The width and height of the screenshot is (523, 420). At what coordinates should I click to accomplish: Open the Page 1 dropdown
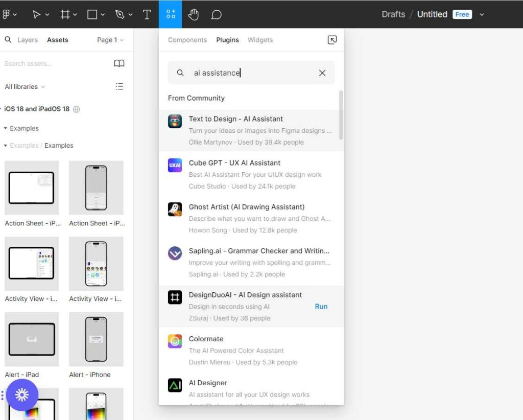108,39
